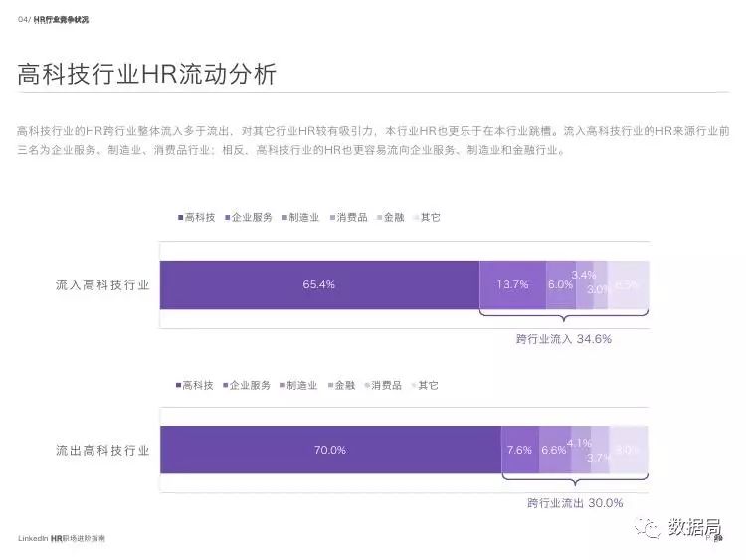Click the 消费品 legend entry in top chart

click(x=349, y=218)
